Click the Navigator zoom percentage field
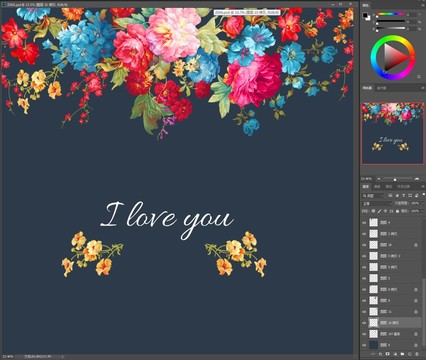The width and height of the screenshot is (426, 360). (x=366, y=179)
